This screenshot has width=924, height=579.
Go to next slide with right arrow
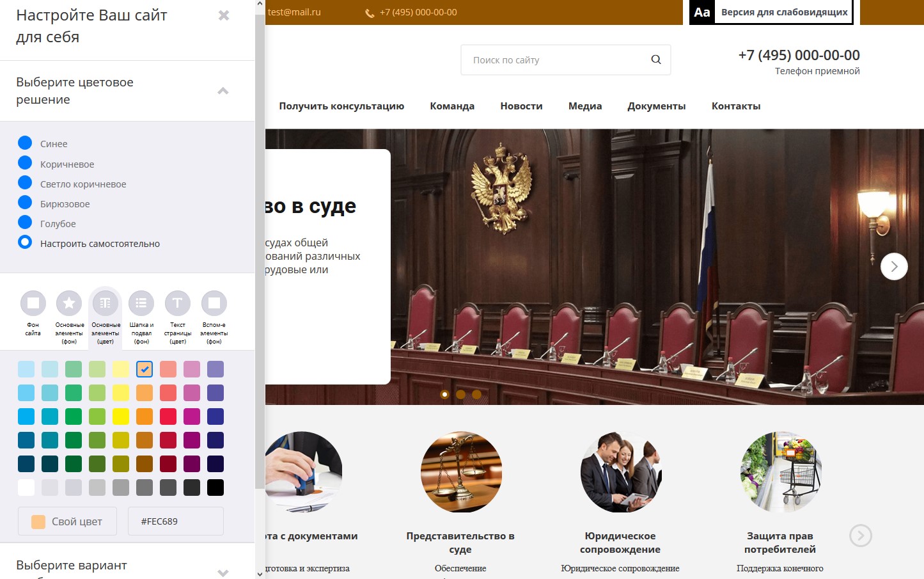click(893, 266)
